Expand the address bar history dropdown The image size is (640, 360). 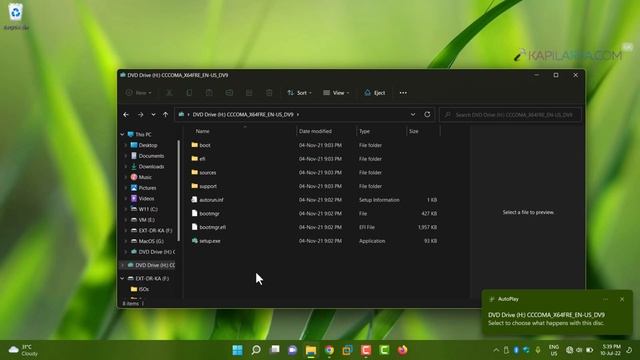coord(413,115)
